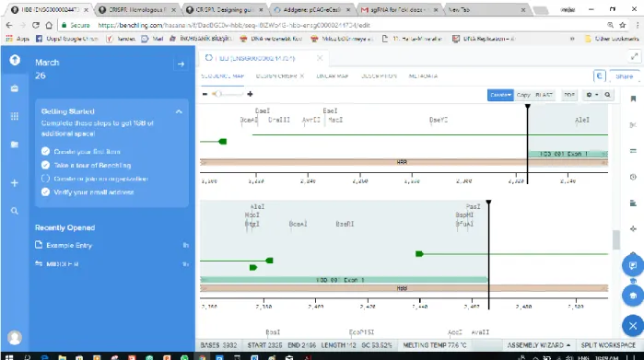Image resolution: width=644 pixels, height=360 pixels.
Task: Click the bookmark icon in right panel
Action: pos(633,99)
